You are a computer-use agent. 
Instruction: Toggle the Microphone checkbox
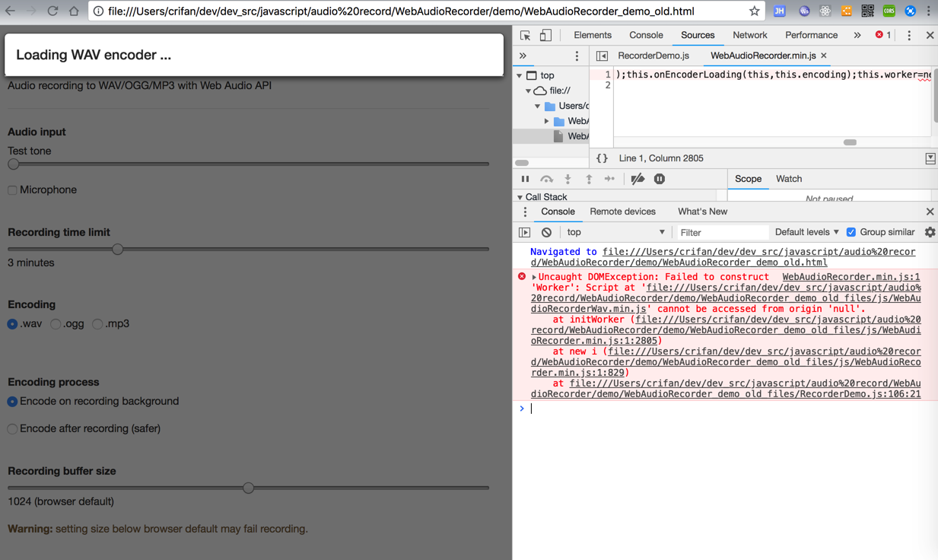12,190
